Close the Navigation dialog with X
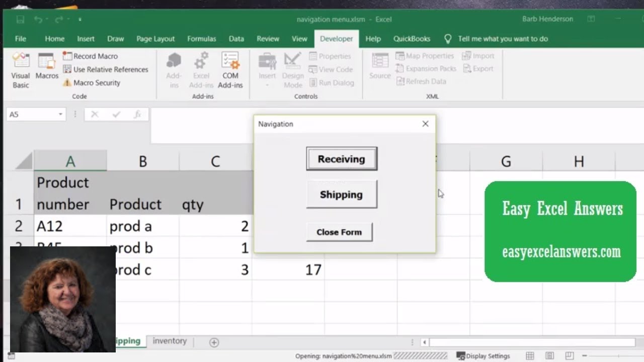 (426, 124)
